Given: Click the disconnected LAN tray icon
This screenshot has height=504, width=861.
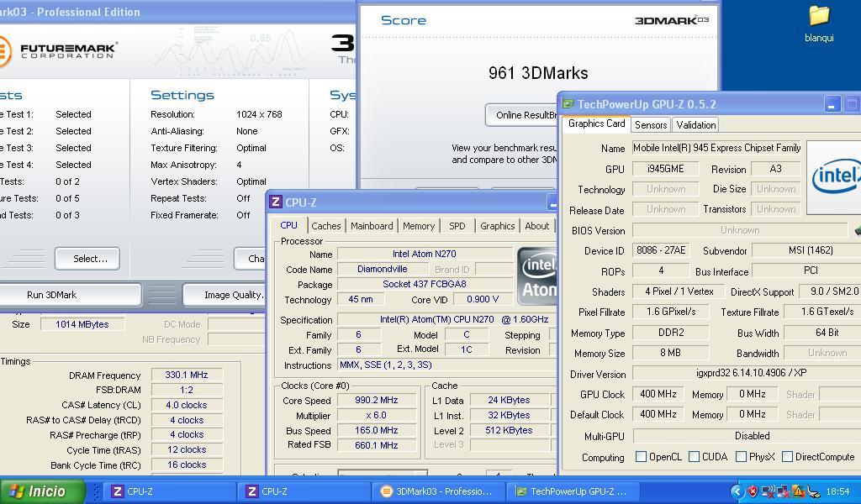Looking at the screenshot, I should [783, 491].
